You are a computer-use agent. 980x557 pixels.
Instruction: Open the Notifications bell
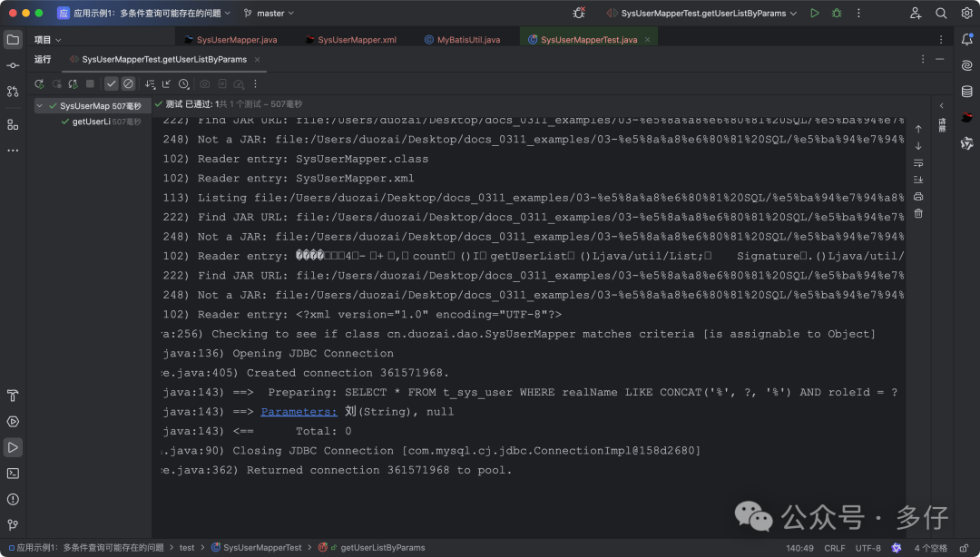(967, 39)
